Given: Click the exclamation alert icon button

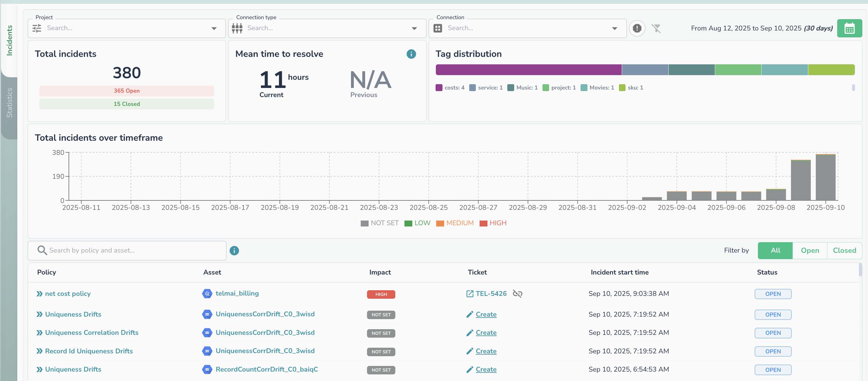Looking at the screenshot, I should coord(637,28).
